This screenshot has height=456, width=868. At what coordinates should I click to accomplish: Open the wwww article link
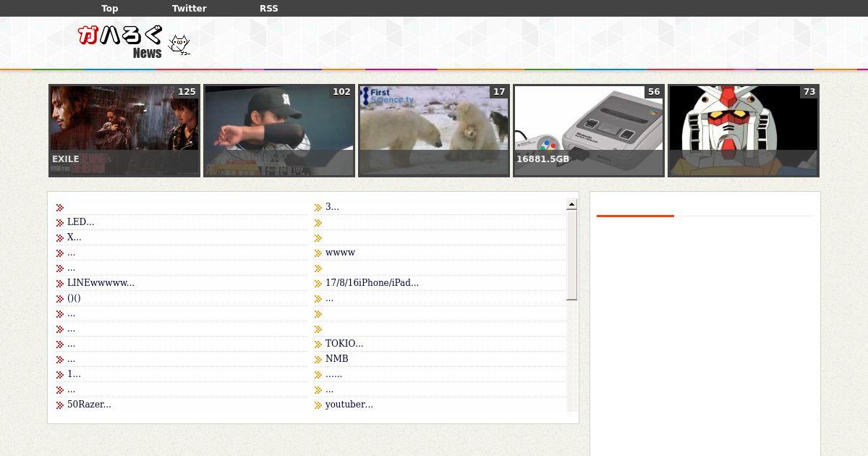pos(340,253)
